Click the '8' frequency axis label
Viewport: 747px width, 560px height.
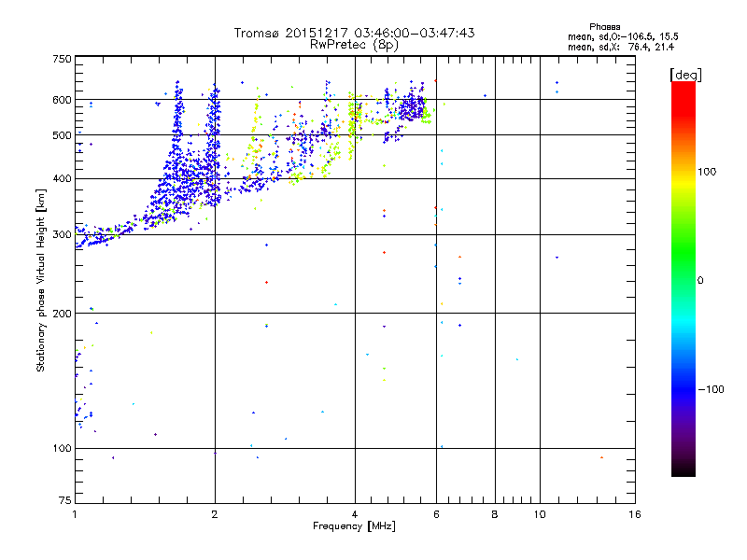495,514
